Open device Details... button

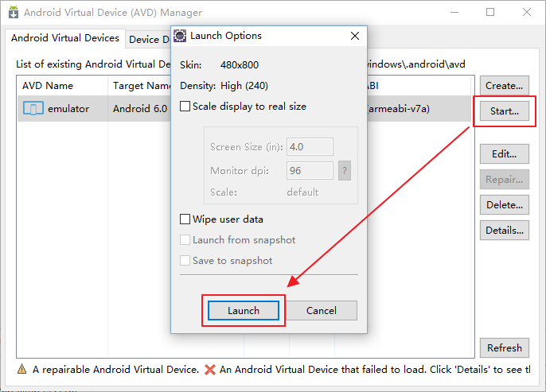(x=505, y=231)
